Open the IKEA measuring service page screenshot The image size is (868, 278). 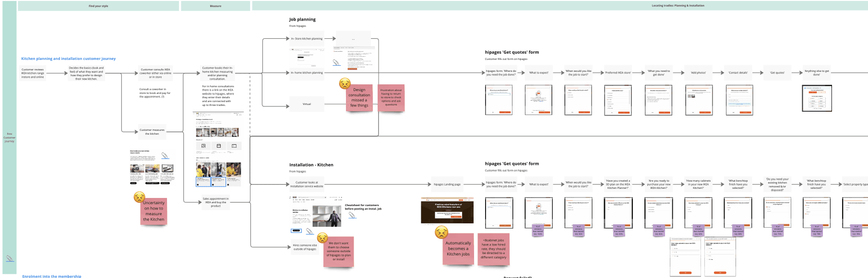click(x=218, y=149)
